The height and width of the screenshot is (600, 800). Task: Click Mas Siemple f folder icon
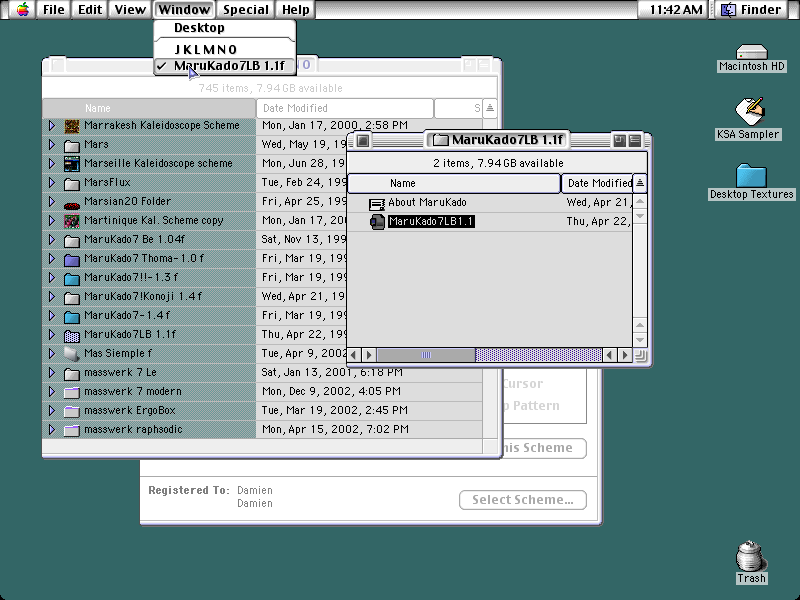pyautogui.click(x=72, y=354)
